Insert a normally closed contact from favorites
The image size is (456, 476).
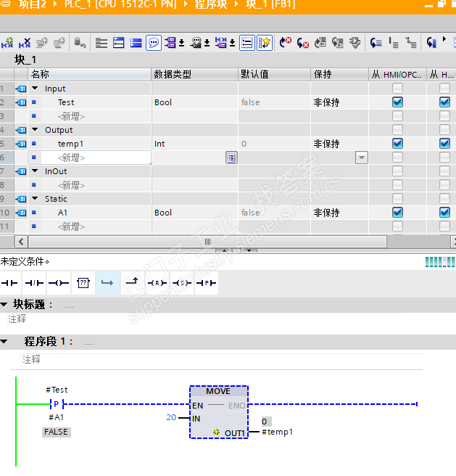click(34, 283)
